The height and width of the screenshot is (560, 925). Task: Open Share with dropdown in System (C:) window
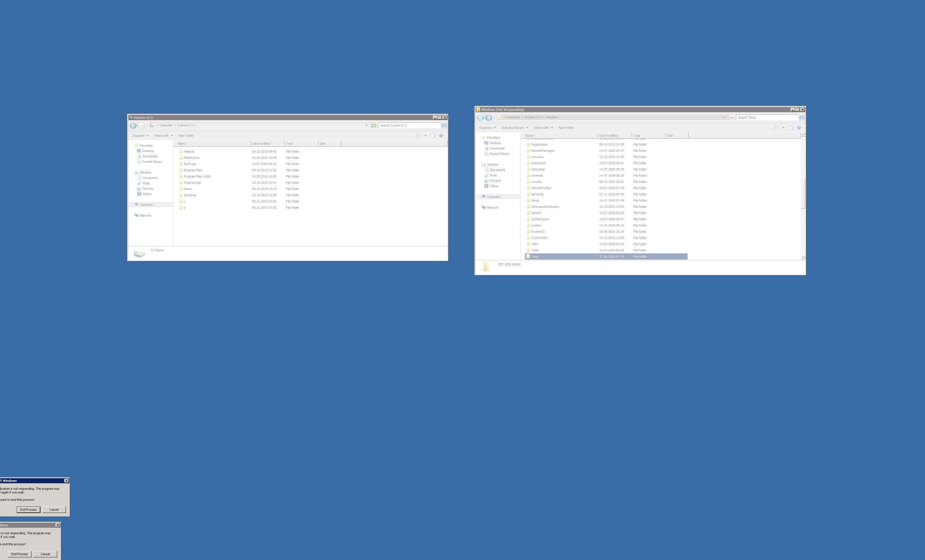163,136
